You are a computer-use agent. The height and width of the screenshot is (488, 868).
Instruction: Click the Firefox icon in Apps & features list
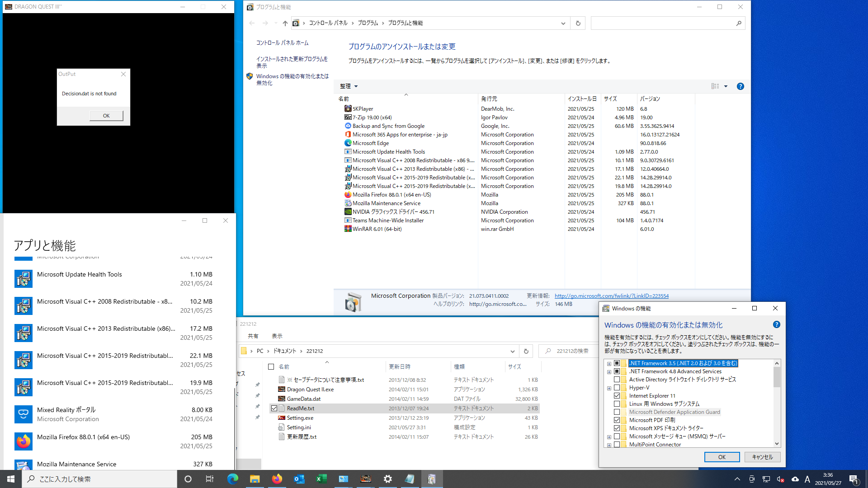[24, 441]
